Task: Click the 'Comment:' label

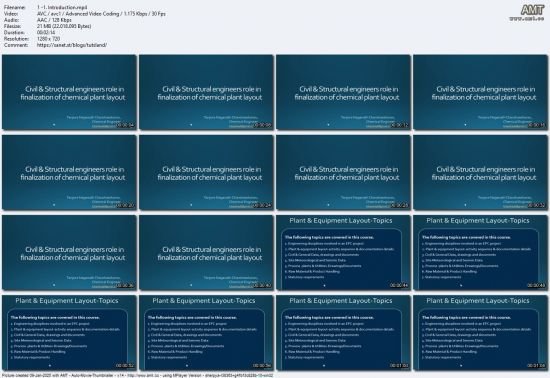Action: pyautogui.click(x=16, y=45)
